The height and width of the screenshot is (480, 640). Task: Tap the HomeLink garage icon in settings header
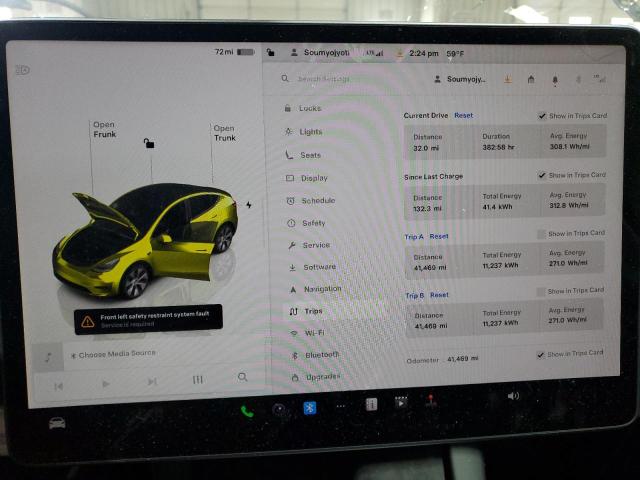(531, 79)
